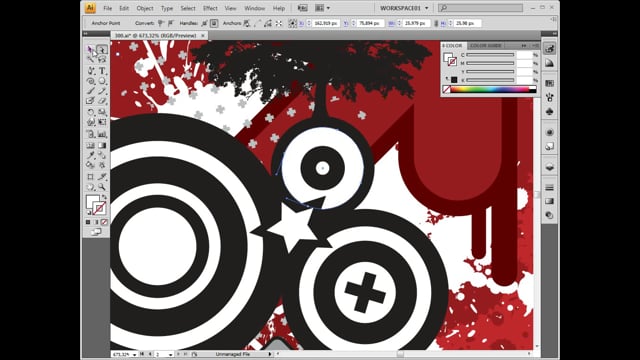Screen dimensions: 640x360
Task: Click the Cyan slider in Color panel
Action: [490, 55]
